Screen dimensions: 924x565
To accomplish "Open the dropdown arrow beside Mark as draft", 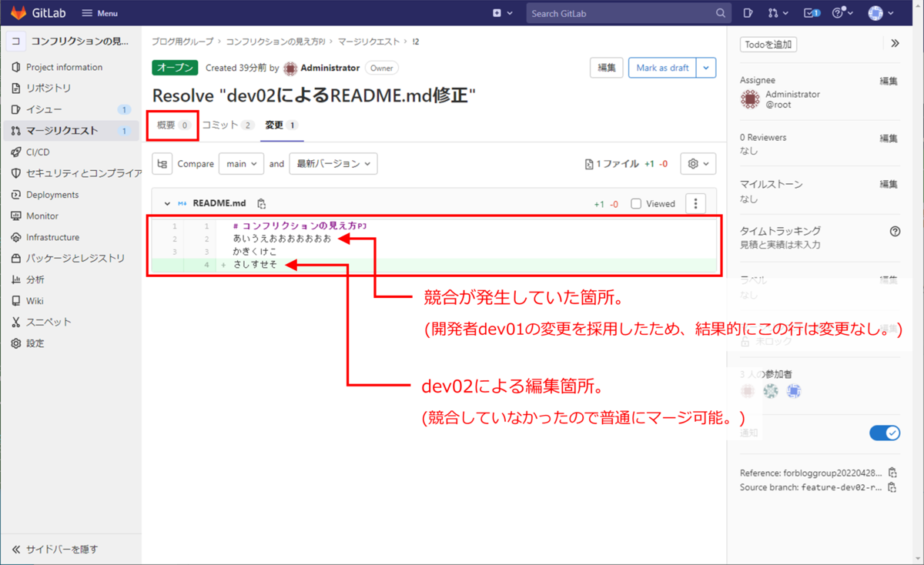I will pyautogui.click(x=706, y=68).
